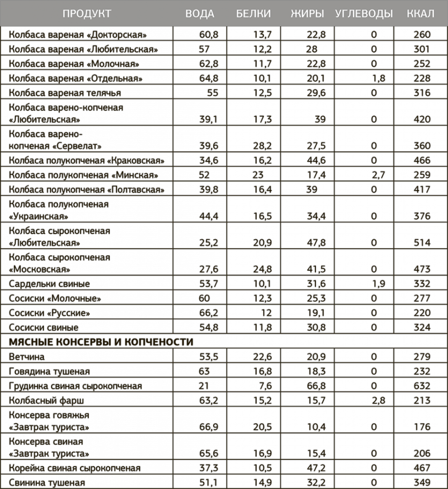The height and width of the screenshot is (489, 448).
Task: Click calorie value 632 for Грудинка свиная сырокопченая
Action: point(422,386)
